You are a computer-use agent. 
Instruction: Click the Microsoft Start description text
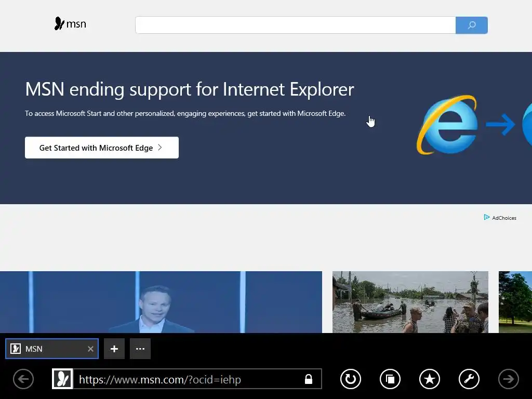[x=185, y=113]
